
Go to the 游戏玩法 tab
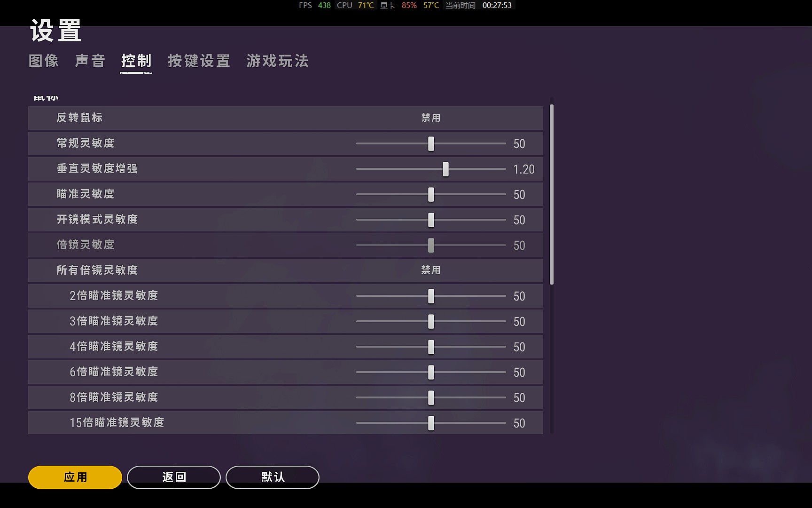tap(277, 61)
